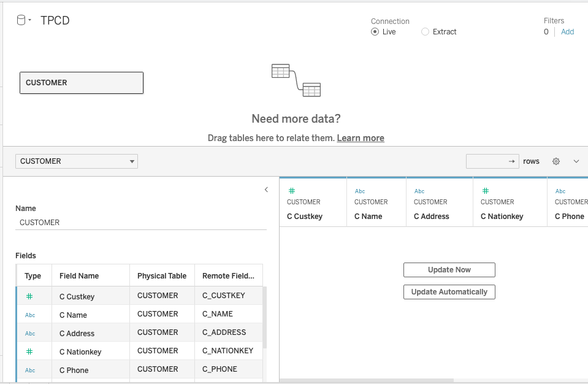Viewport: 588px width, 384px height.
Task: Collapse the table details panel with the left chevron
Action: [x=266, y=190]
